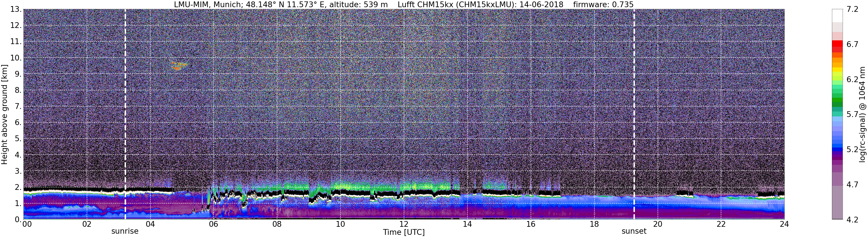This screenshot has width=868, height=238.
Task: Click the x-axis tick label 06
Action: pos(214,224)
